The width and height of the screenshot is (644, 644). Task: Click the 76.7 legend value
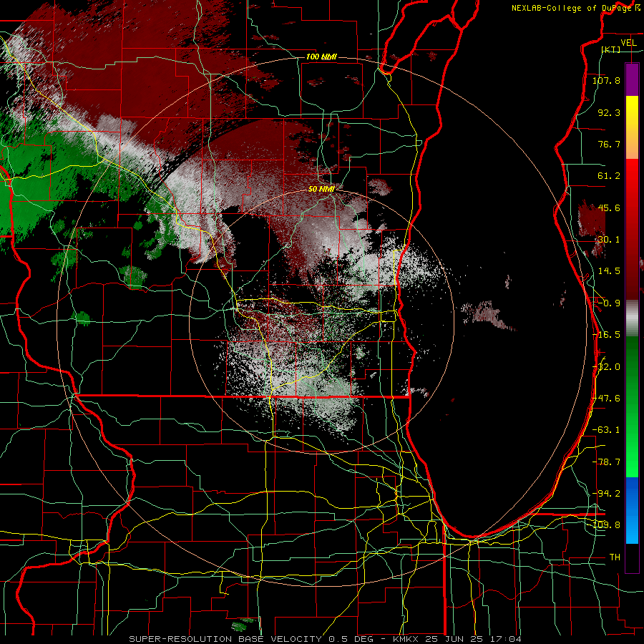pos(609,144)
